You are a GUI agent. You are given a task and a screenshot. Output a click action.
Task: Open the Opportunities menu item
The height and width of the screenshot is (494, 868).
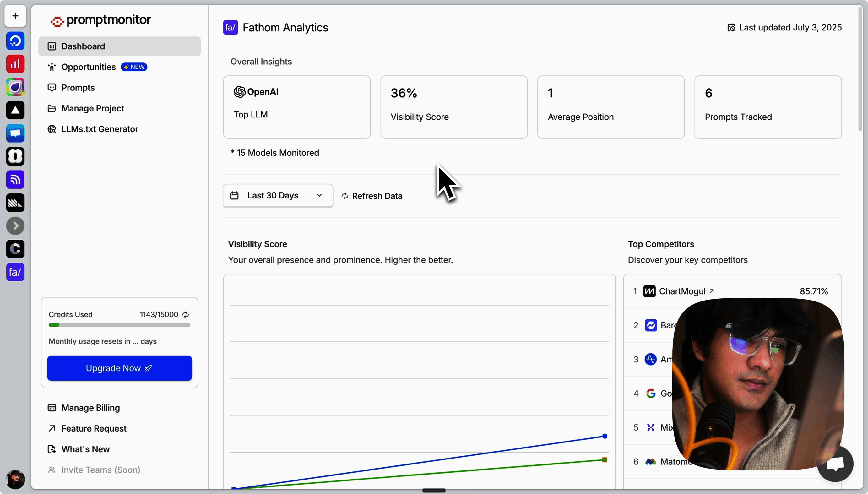pyautogui.click(x=89, y=67)
